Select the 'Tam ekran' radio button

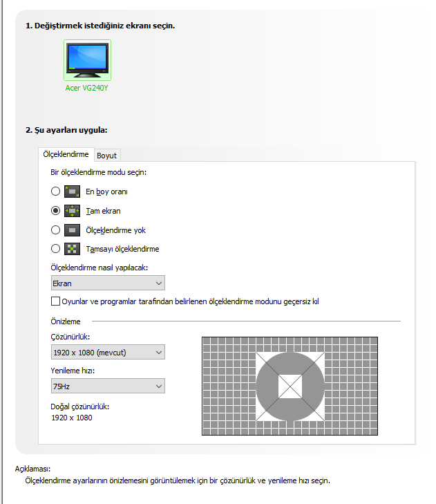[56, 211]
